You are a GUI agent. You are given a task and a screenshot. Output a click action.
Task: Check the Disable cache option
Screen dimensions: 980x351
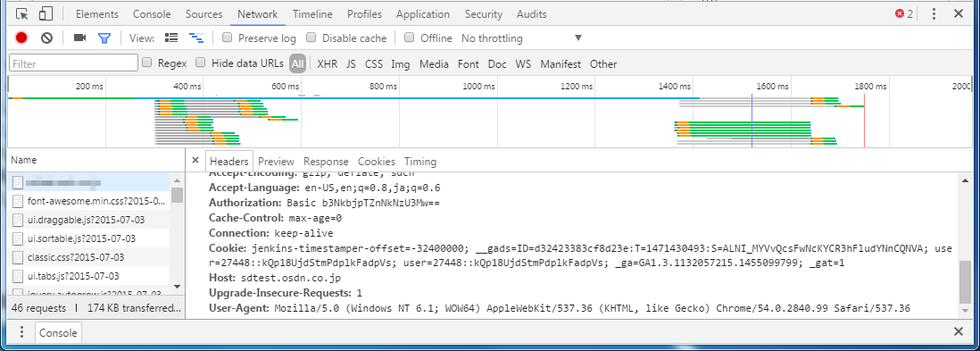pyautogui.click(x=311, y=38)
